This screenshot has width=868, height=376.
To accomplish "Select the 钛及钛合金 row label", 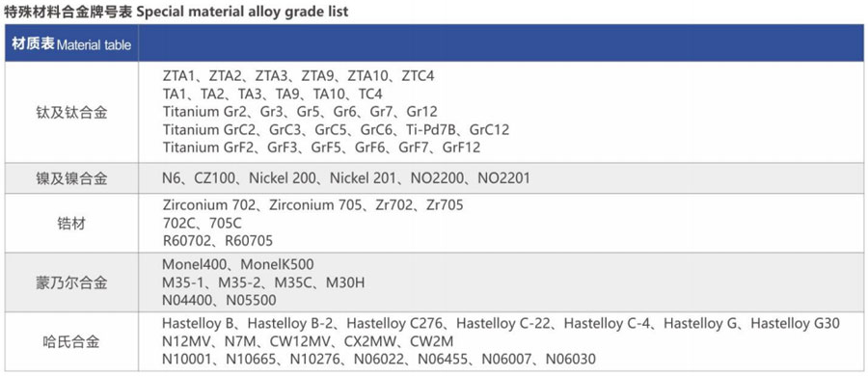I will 71,113.
